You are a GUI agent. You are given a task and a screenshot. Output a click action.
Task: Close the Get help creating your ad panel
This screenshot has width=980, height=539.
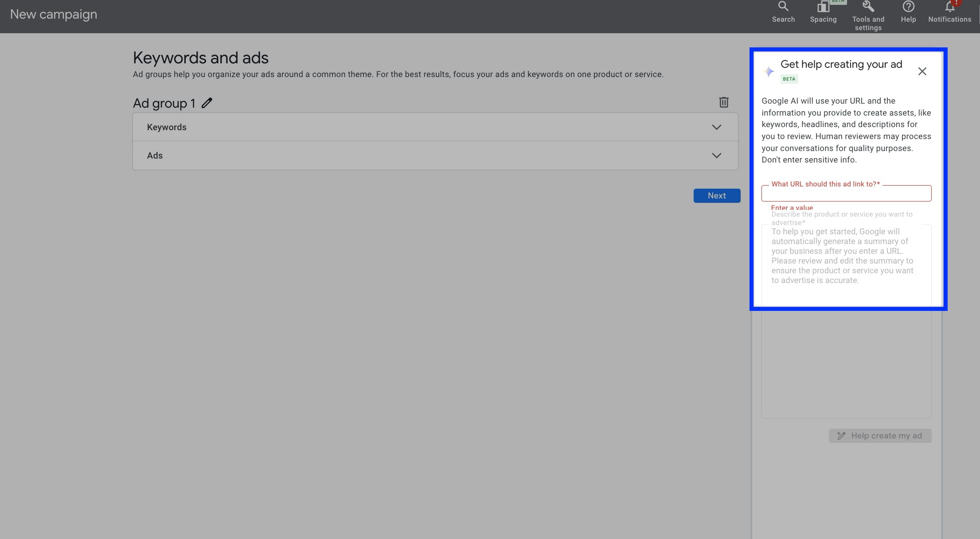[922, 71]
